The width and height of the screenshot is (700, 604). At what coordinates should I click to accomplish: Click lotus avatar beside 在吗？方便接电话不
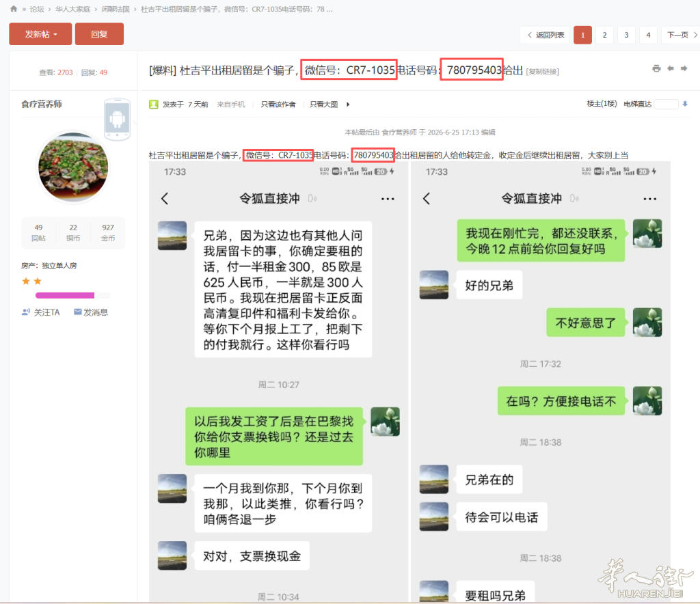coord(647,400)
